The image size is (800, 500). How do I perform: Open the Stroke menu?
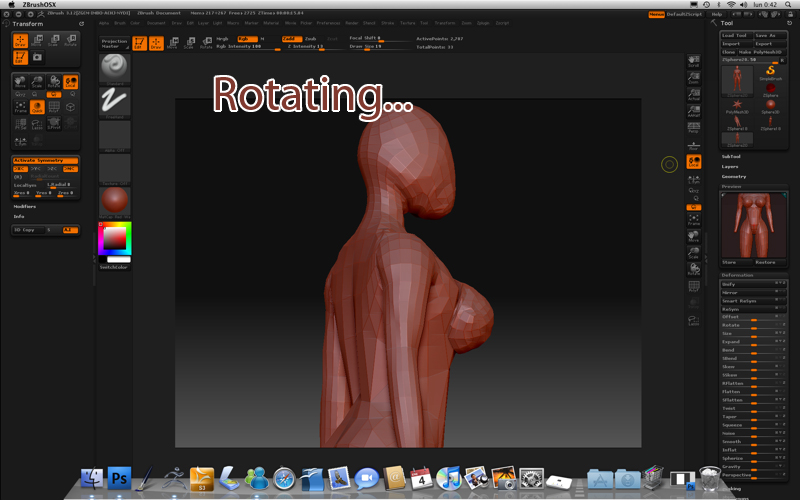coord(388,23)
